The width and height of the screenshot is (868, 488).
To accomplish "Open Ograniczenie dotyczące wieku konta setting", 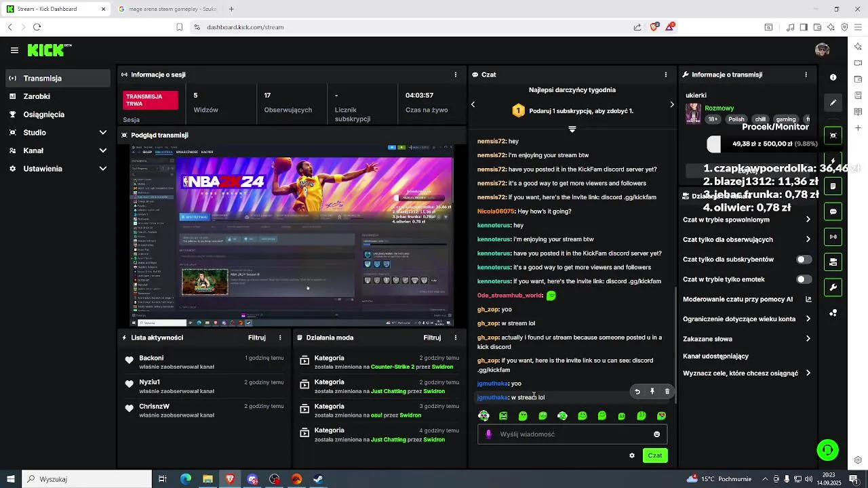I will coord(747,319).
